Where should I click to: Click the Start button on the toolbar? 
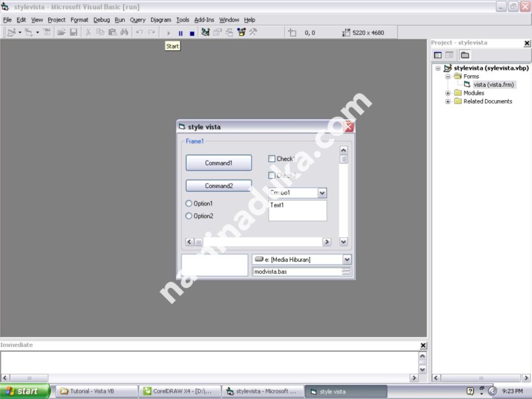point(169,32)
